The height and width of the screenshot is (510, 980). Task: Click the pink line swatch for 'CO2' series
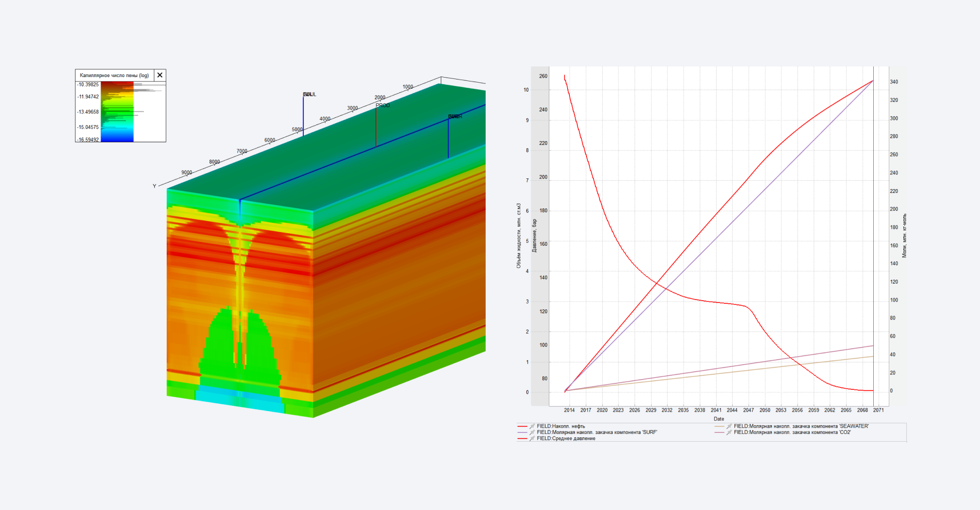(719, 432)
